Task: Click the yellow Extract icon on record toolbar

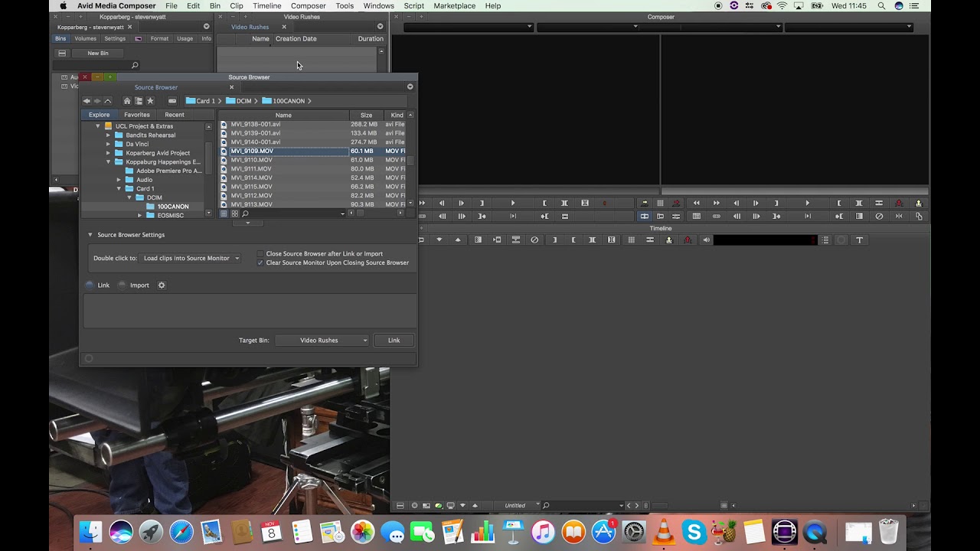Action: point(919,204)
